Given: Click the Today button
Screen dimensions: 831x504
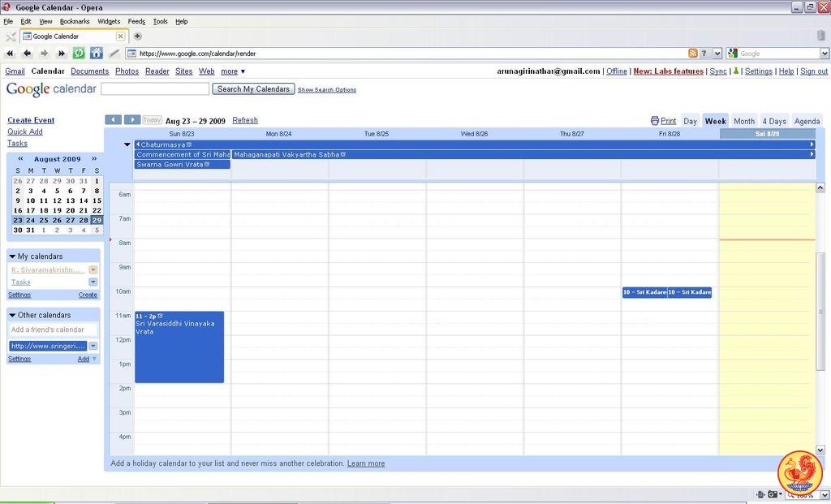Looking at the screenshot, I should [152, 120].
